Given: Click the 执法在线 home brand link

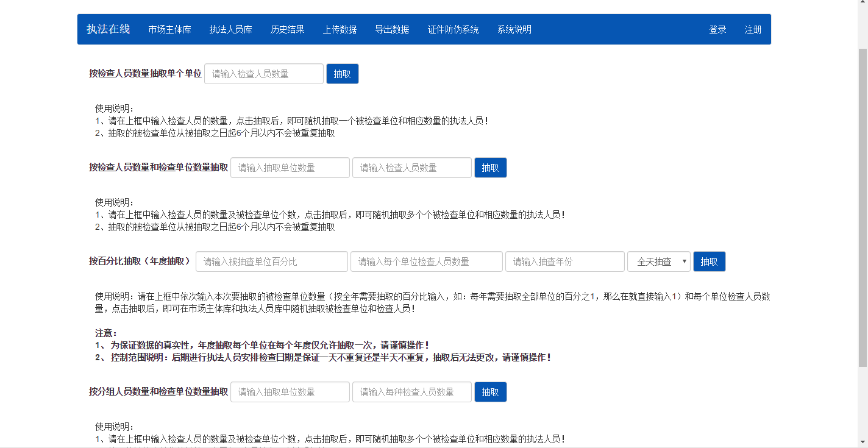Looking at the screenshot, I should coord(107,29).
